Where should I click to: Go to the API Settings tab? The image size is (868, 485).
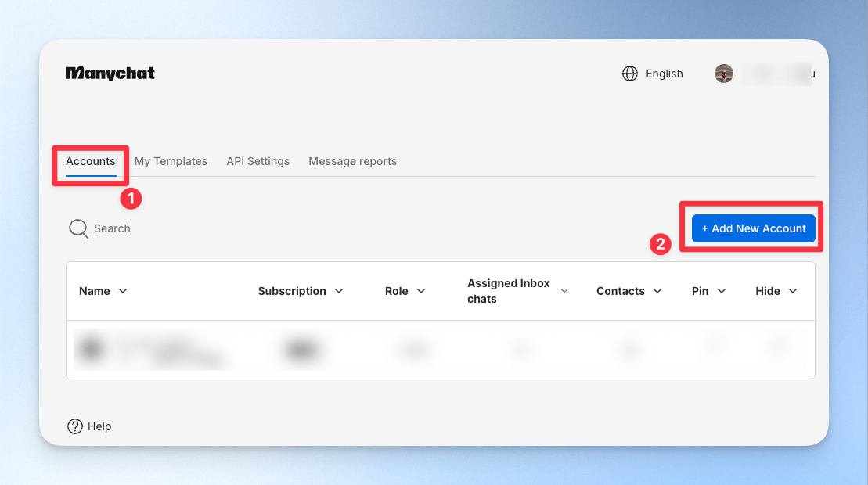[258, 161]
